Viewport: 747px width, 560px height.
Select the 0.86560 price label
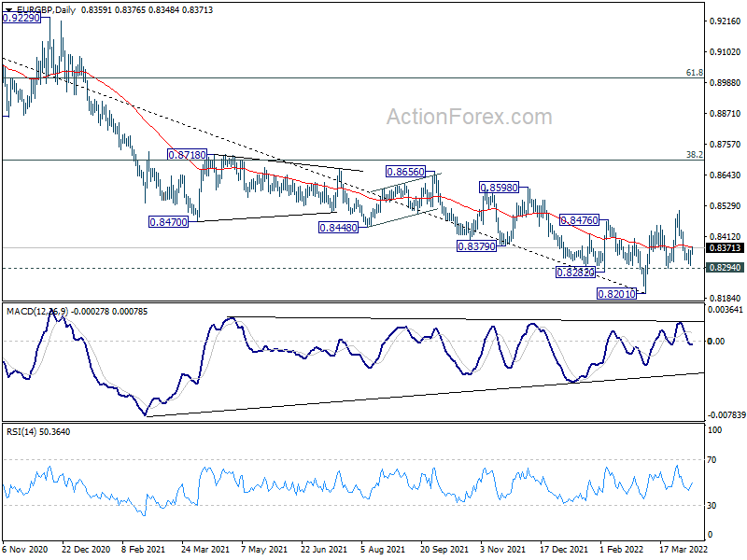pos(405,172)
